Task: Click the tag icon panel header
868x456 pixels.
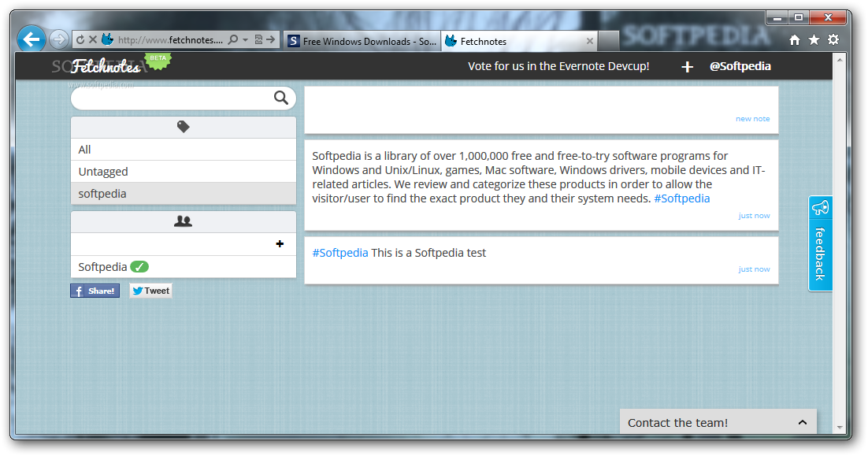Action: [x=184, y=127]
